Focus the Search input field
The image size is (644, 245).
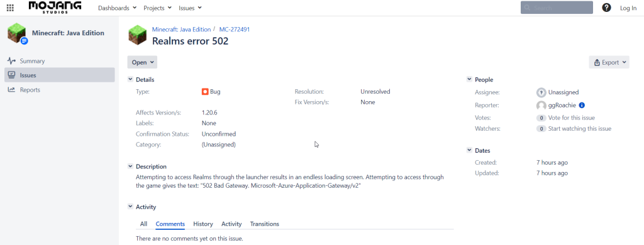point(557,8)
